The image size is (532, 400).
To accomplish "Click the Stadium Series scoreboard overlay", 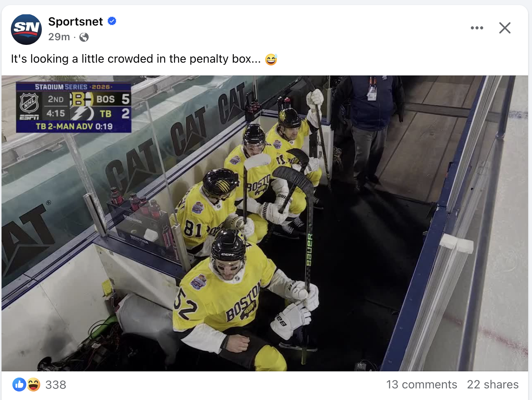I will [74, 108].
